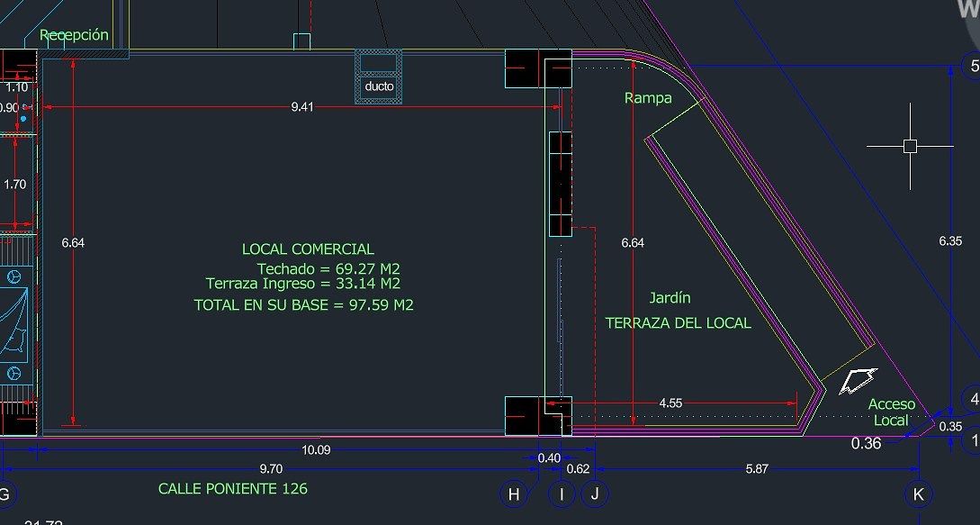This screenshot has width=980, height=525.
Task: Select the Terraza Ingreso = 33.14 M2 text
Action: click(x=302, y=284)
